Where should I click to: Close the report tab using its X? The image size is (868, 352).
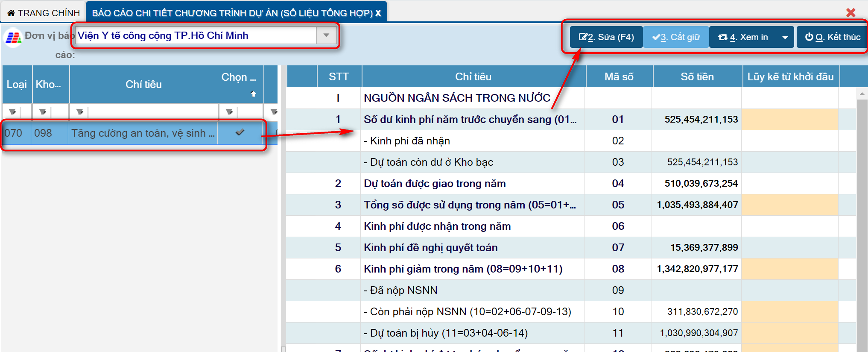coord(378,13)
